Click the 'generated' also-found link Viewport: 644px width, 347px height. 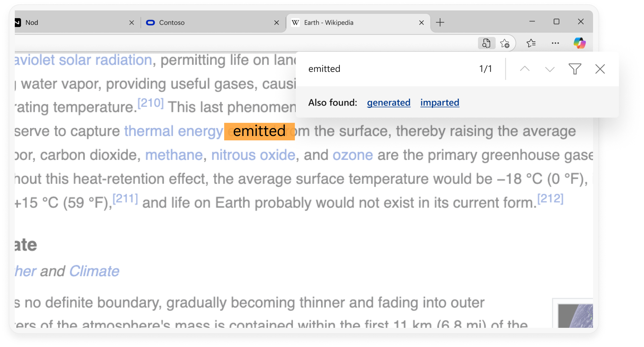pos(389,103)
